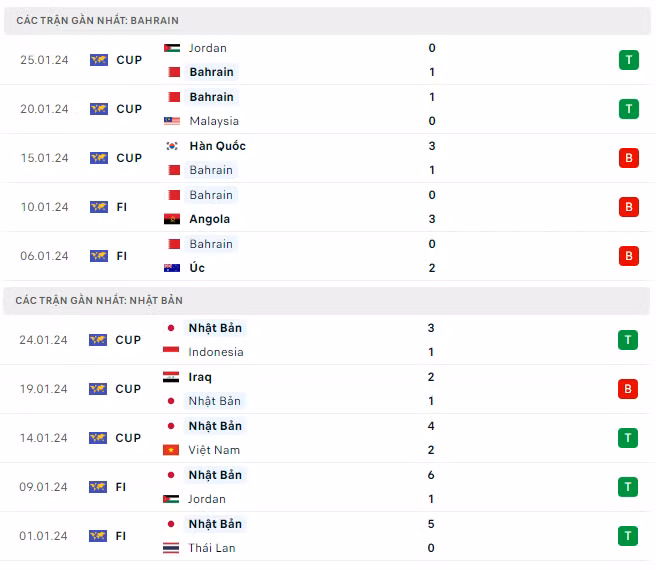Click the red B badge for Hàn Quốc match
The image size is (656, 570).
[628, 158]
